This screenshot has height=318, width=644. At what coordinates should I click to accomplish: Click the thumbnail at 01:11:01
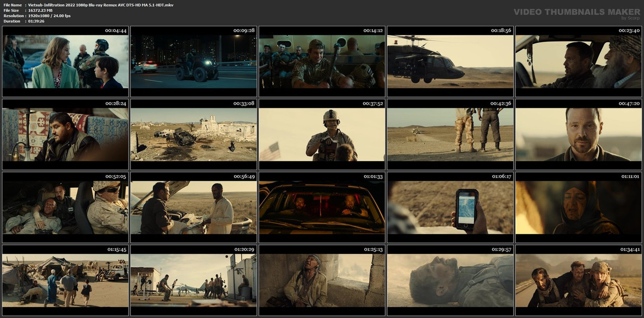tap(579, 207)
